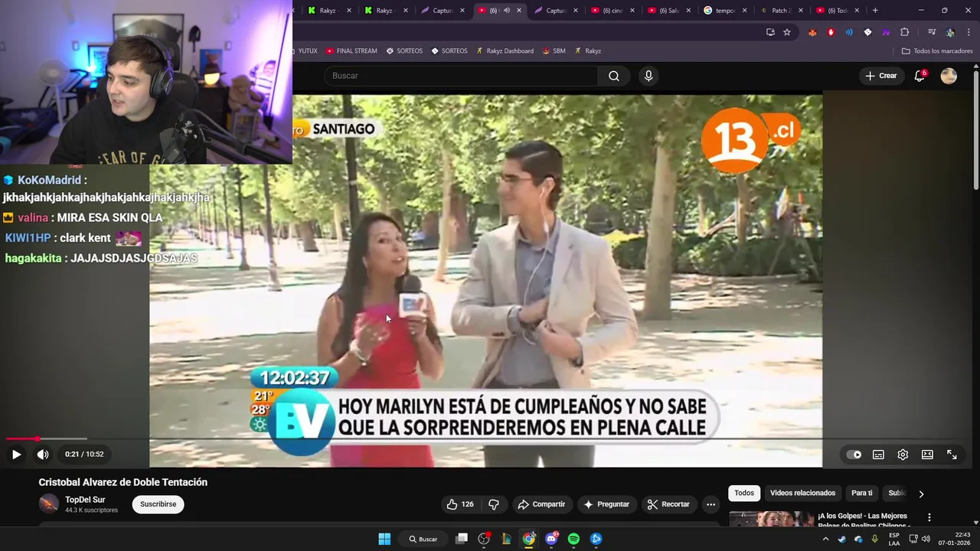Select the Videos relacionados chip
980x551 pixels.
click(x=802, y=494)
